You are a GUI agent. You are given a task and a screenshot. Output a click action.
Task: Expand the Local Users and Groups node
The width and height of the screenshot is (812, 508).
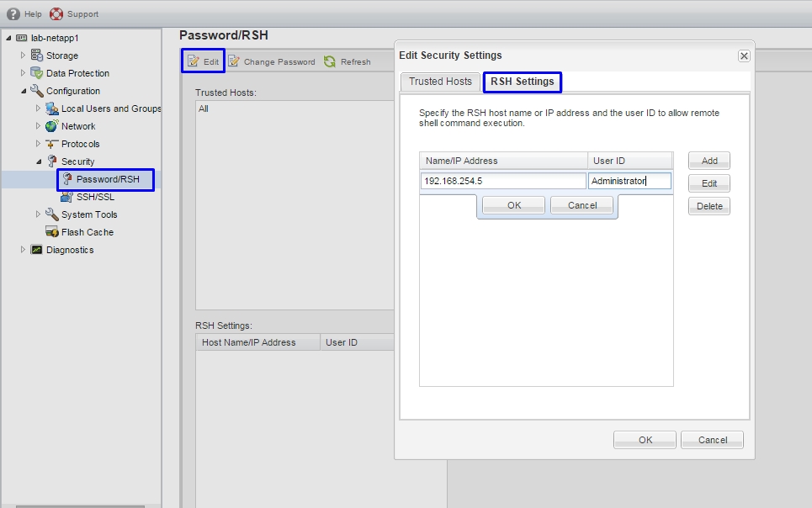pos(38,108)
